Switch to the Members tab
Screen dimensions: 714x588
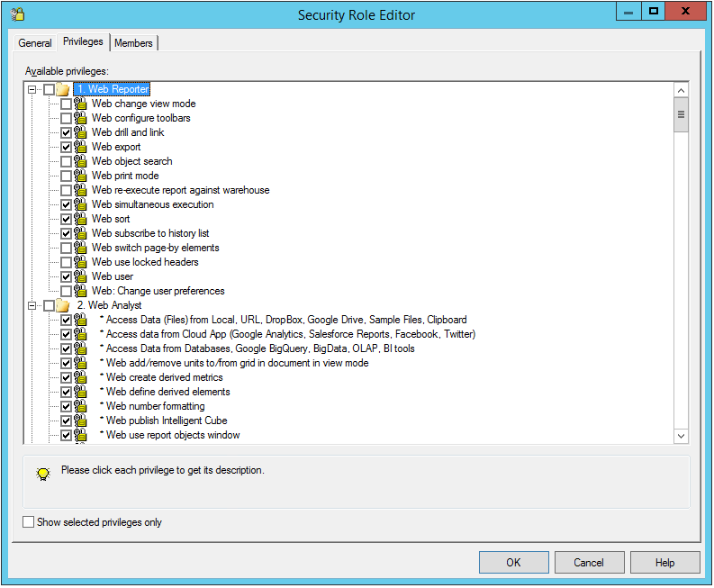click(133, 43)
